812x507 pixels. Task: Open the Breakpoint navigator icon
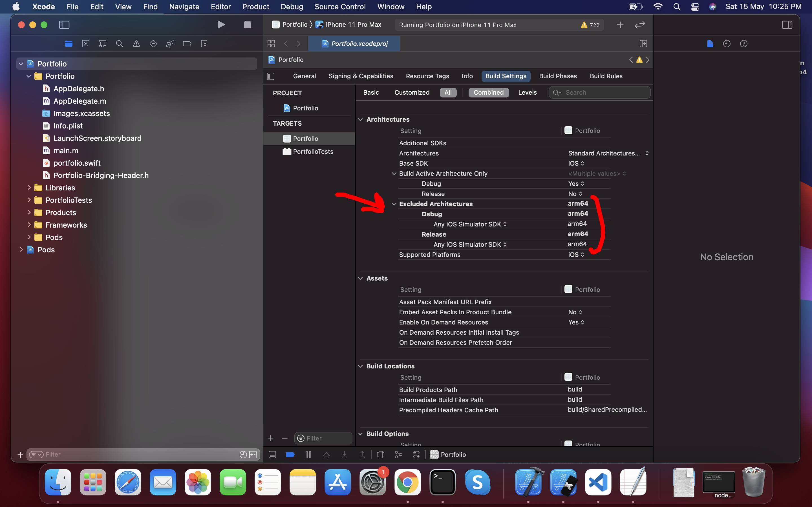pos(187,44)
